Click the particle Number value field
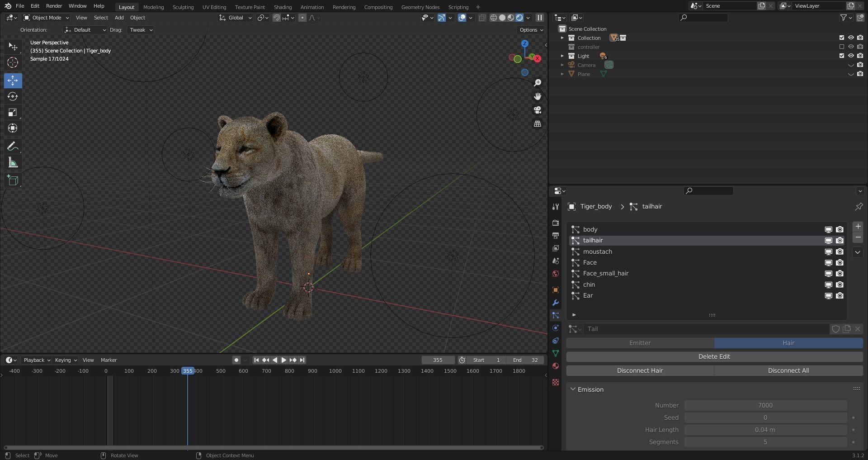The image size is (868, 460). coord(765,406)
